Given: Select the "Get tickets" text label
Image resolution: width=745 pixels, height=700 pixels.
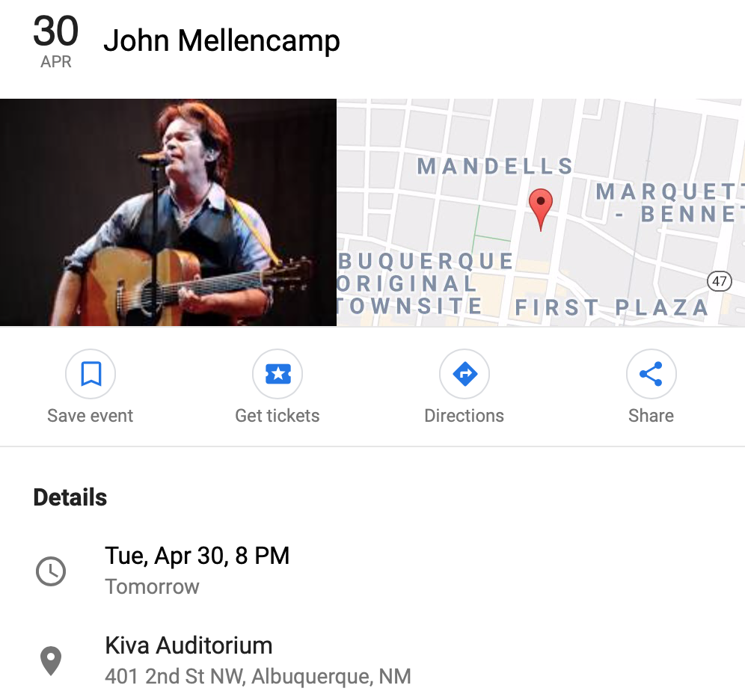Looking at the screenshot, I should pyautogui.click(x=278, y=416).
